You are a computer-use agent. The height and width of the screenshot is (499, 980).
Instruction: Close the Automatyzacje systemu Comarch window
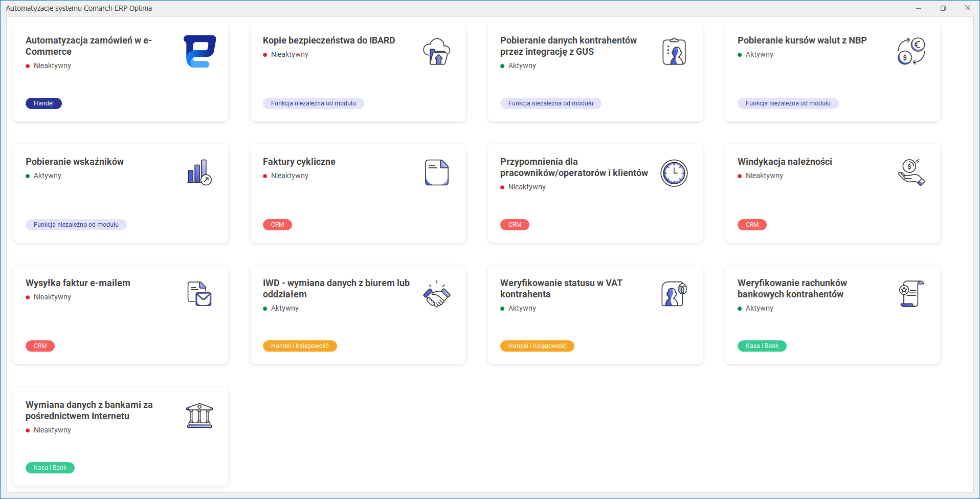point(968,8)
